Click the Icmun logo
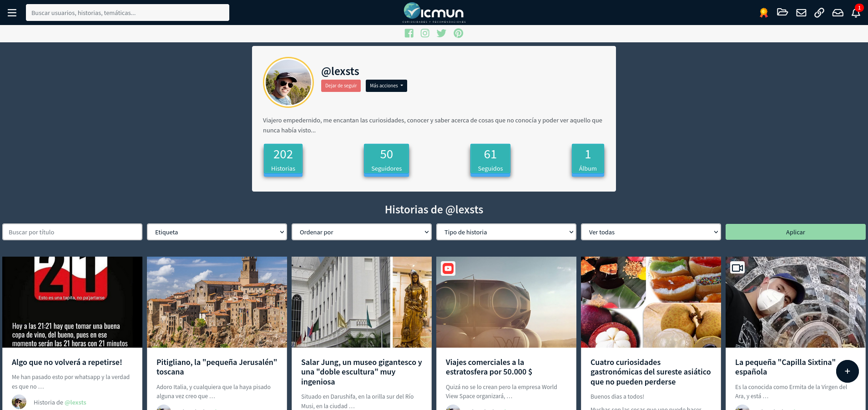The height and width of the screenshot is (410, 868). 434,13
